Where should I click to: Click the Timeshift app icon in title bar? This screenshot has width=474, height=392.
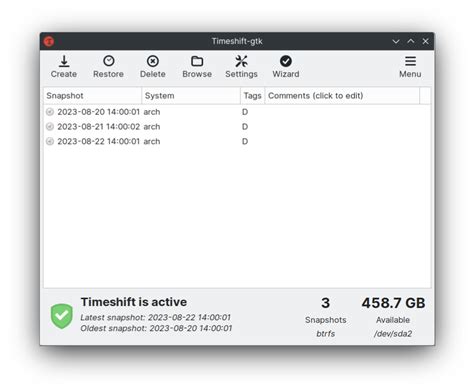[49, 41]
